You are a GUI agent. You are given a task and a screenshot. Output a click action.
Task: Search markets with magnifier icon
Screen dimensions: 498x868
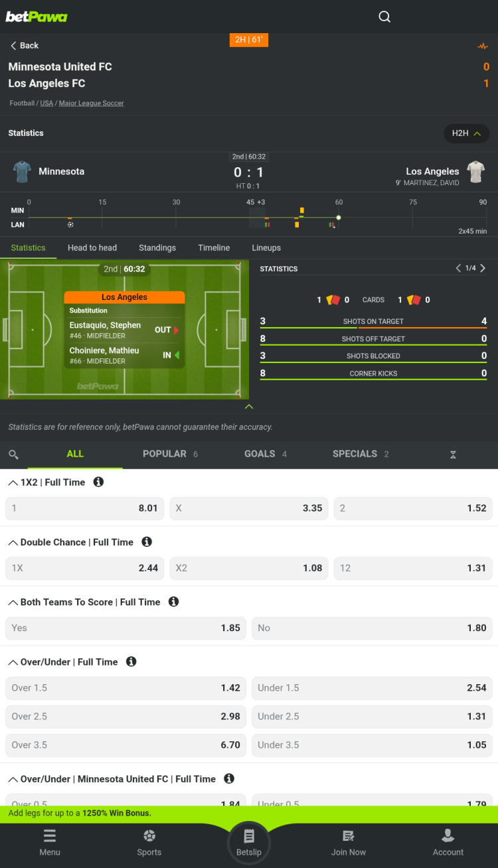click(13, 455)
